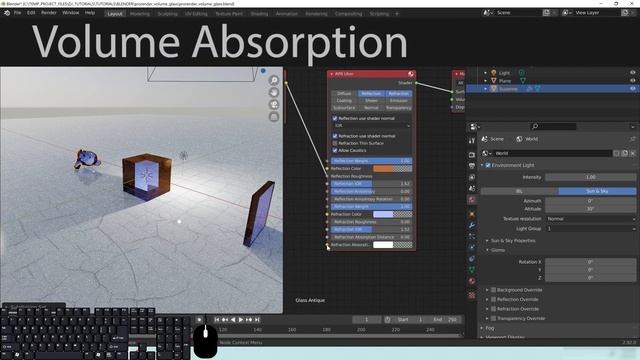The width and height of the screenshot is (640, 360).
Task: Toggle Reflection use shader normal checkbox
Action: click(x=335, y=118)
